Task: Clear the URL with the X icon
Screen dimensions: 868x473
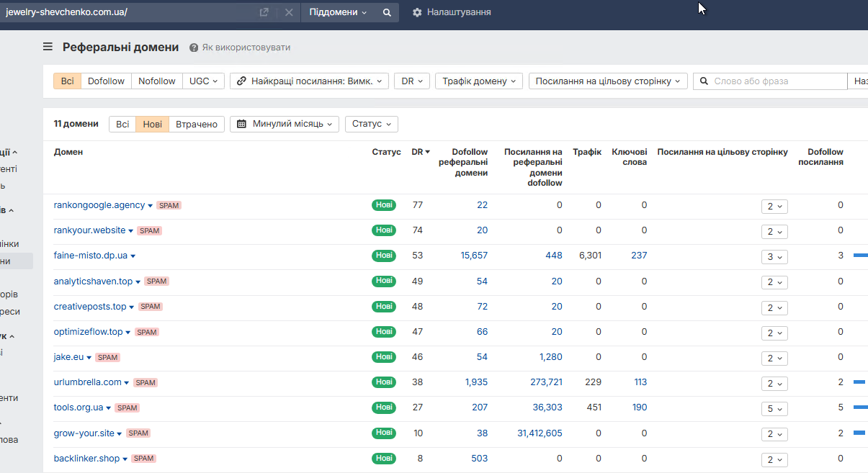Action: click(288, 12)
